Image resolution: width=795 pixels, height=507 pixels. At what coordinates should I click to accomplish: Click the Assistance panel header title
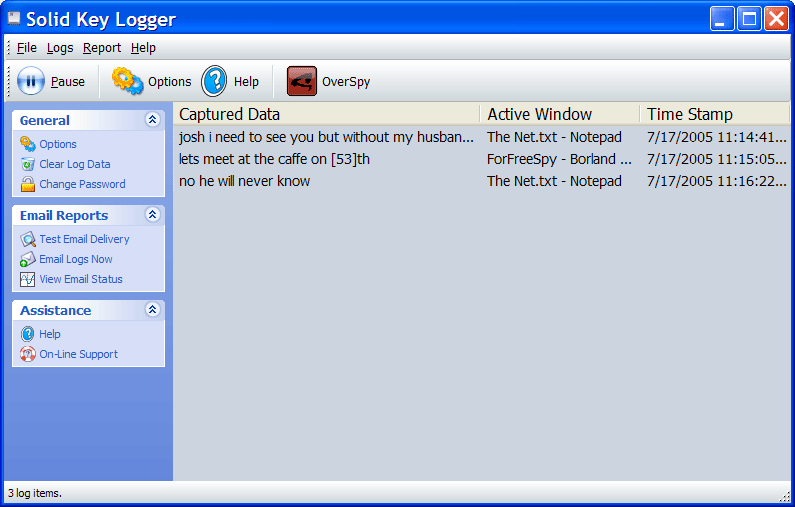pyautogui.click(x=56, y=310)
